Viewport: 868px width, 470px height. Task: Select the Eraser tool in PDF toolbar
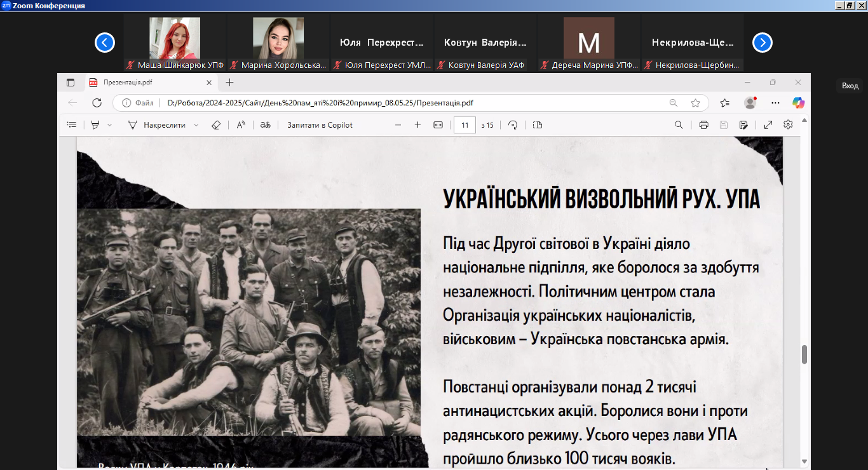pyautogui.click(x=215, y=125)
